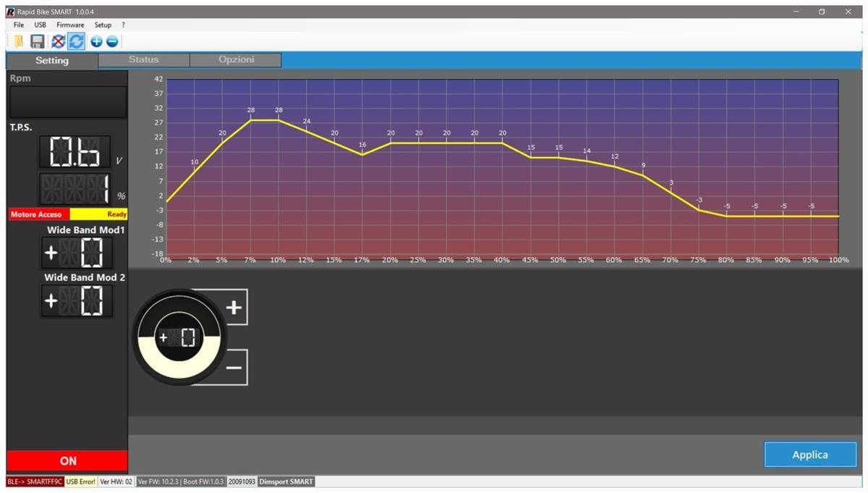The image size is (868, 493).
Task: Open the Firmware menu
Action: click(70, 25)
